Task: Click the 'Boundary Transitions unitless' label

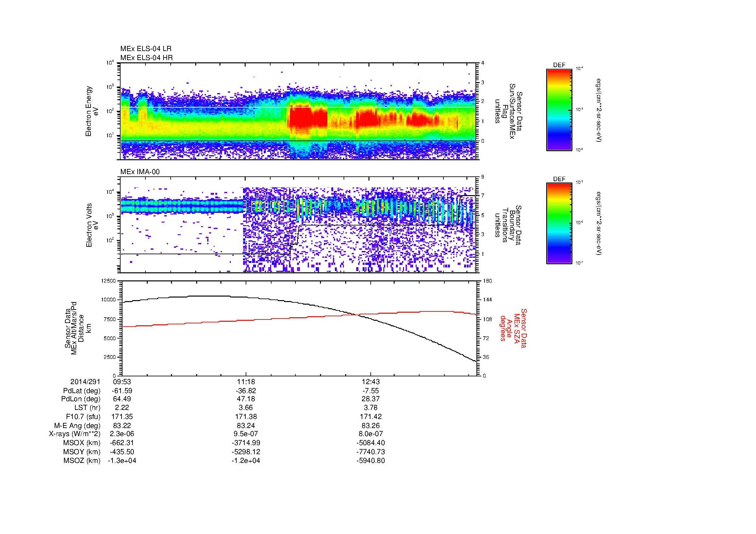Action: [x=508, y=226]
